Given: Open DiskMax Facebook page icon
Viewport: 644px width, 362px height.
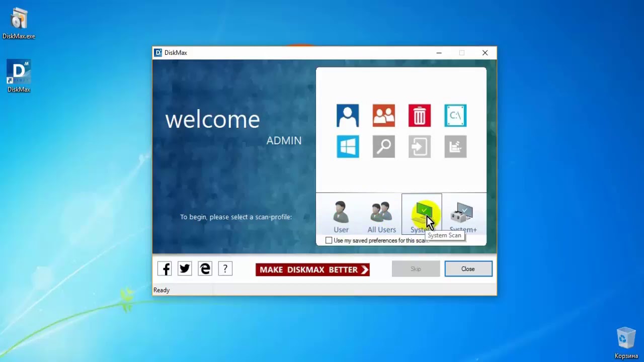Looking at the screenshot, I should click(x=165, y=268).
